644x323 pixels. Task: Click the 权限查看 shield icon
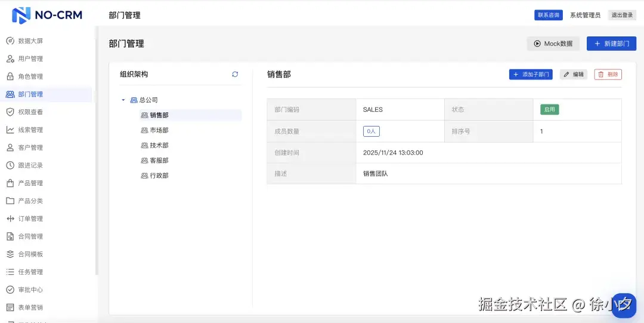10,112
